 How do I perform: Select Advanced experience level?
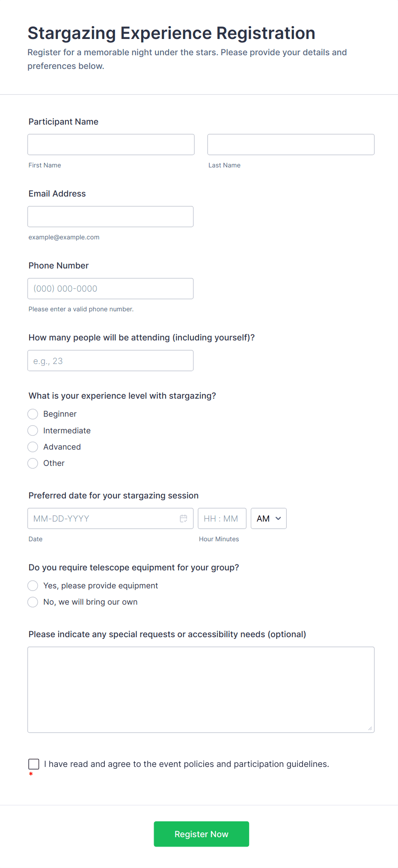33,447
